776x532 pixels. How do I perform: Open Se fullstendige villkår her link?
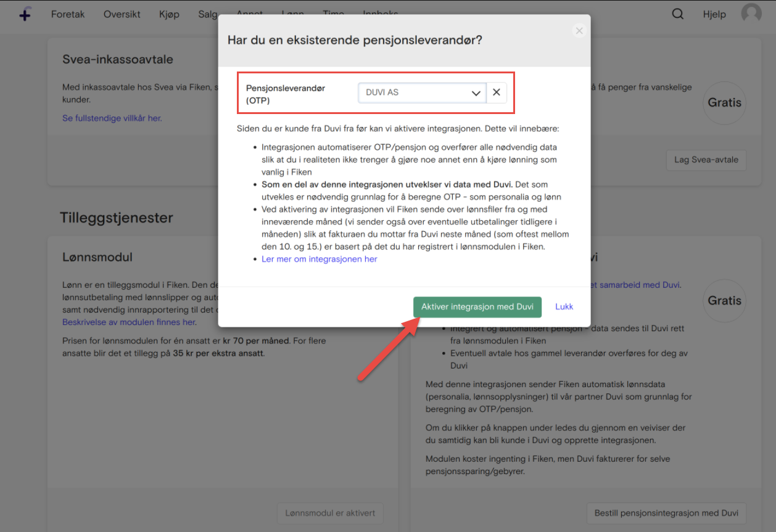click(x=112, y=118)
